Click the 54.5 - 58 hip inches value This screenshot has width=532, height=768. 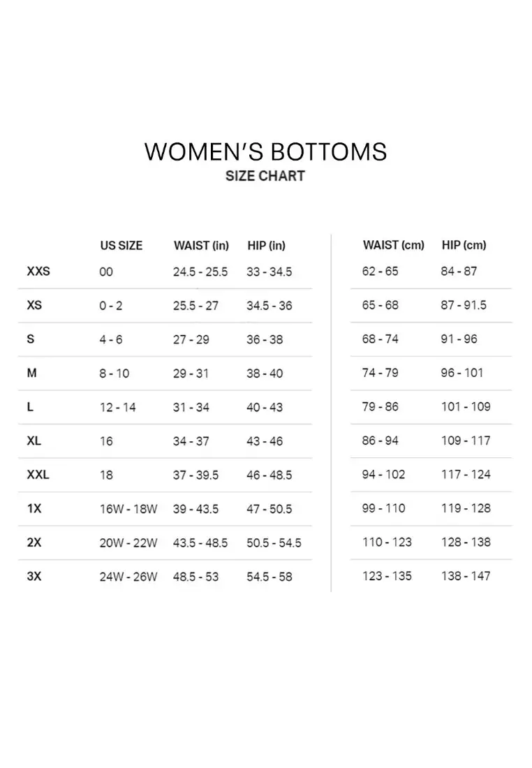[x=269, y=577]
